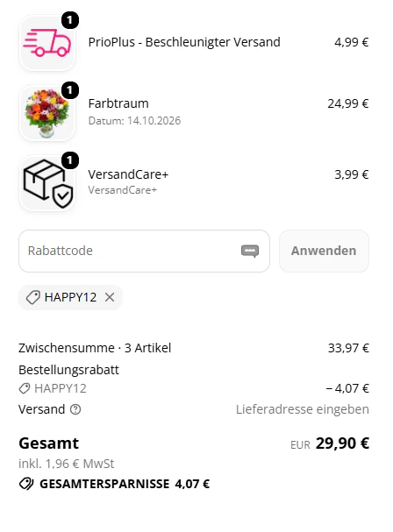Click the tag icon on HAPPY12 chip

[x=33, y=298]
